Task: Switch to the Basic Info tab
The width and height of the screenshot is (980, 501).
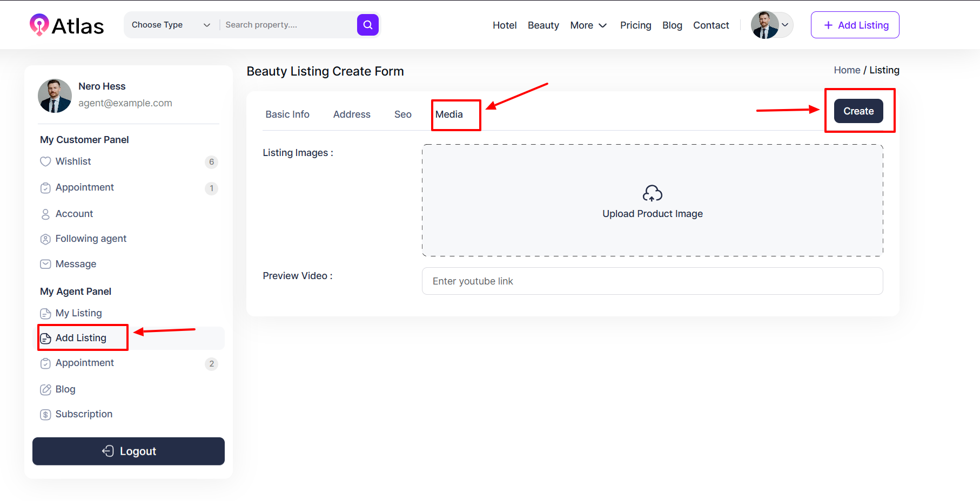Action: click(x=287, y=114)
